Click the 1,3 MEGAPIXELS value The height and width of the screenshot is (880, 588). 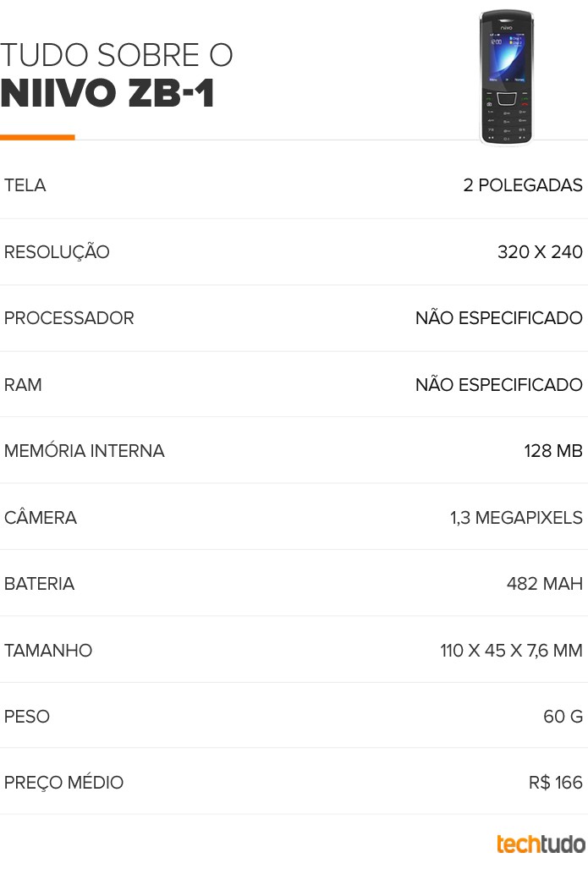(x=516, y=518)
